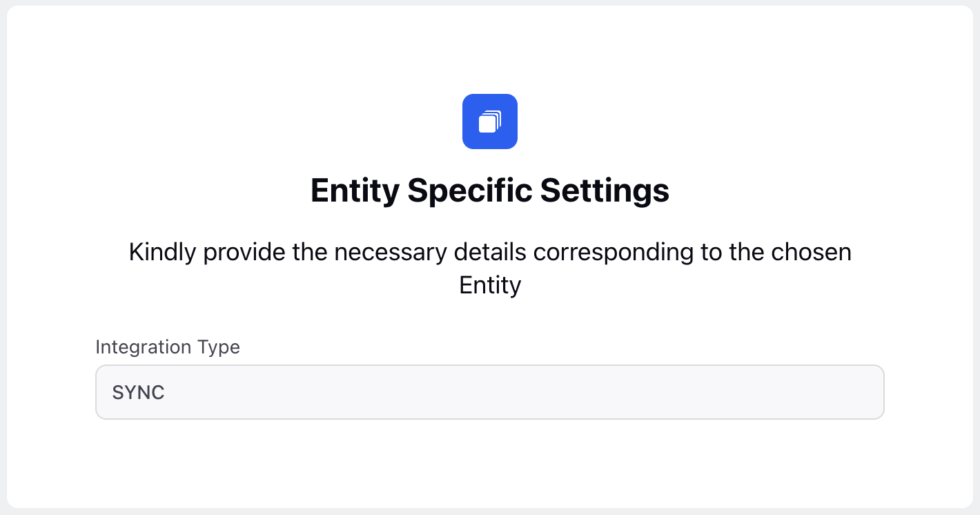Image resolution: width=980 pixels, height=515 pixels.
Task: Select the SYNC value text
Action: click(139, 393)
